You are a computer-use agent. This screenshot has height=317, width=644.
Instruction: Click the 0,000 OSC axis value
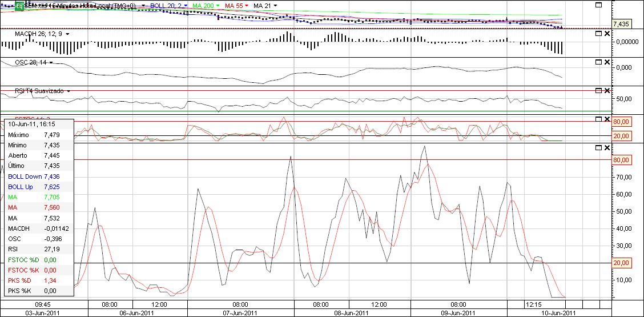624,67
